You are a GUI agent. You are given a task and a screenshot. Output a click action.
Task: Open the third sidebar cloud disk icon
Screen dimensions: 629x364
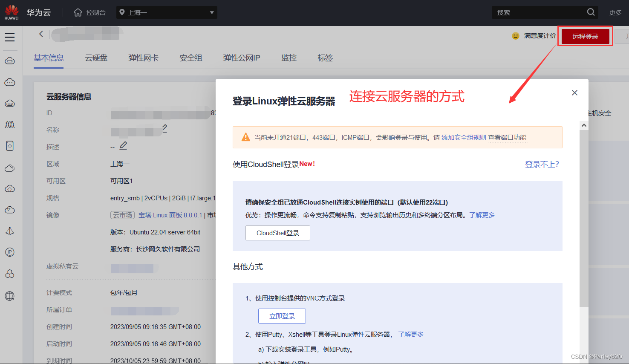(x=10, y=104)
